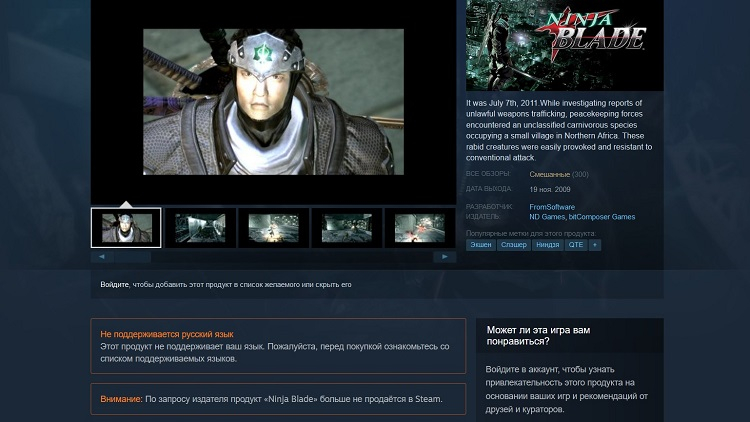Screen dimensions: 750x422
Task: Open the ND Games publisher link
Action: [x=547, y=217]
